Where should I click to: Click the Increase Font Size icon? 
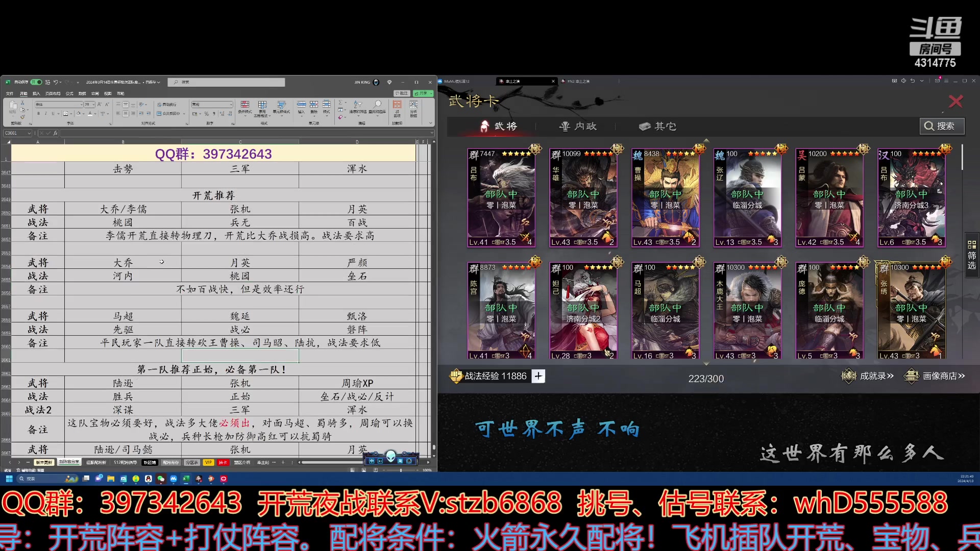tap(100, 105)
